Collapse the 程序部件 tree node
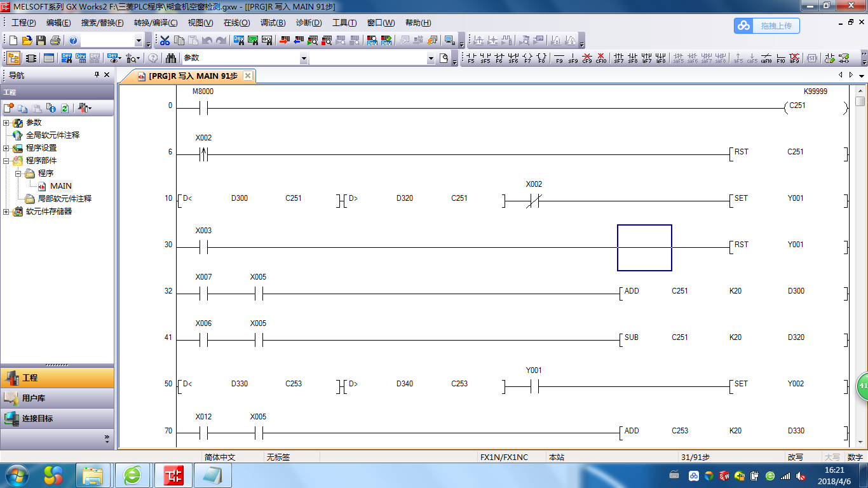This screenshot has height=488, width=868. click(x=6, y=161)
